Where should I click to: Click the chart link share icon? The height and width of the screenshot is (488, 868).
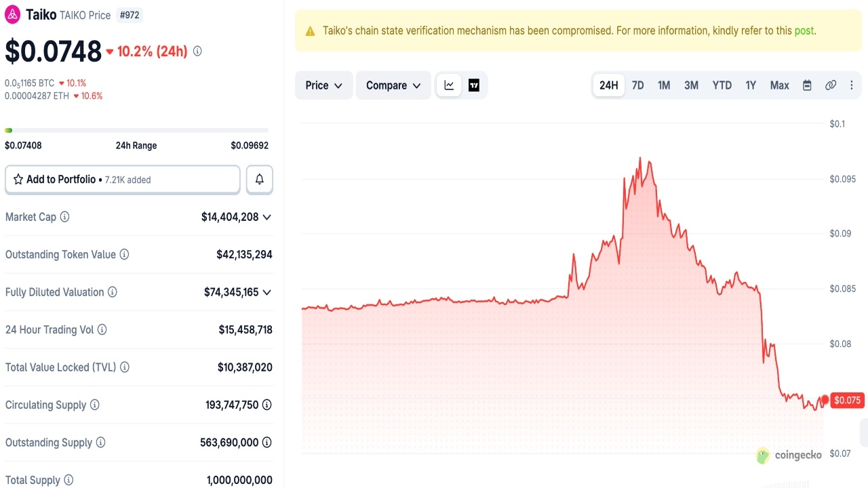(x=831, y=85)
